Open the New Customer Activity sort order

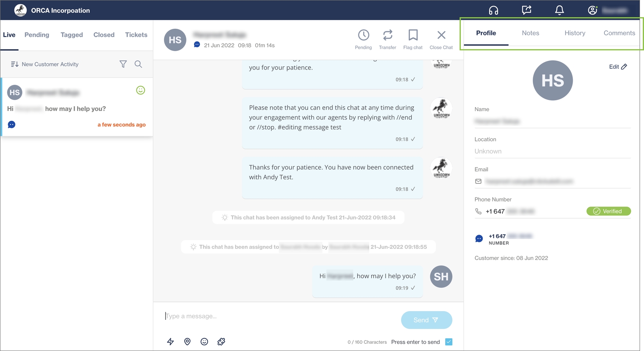pos(45,64)
